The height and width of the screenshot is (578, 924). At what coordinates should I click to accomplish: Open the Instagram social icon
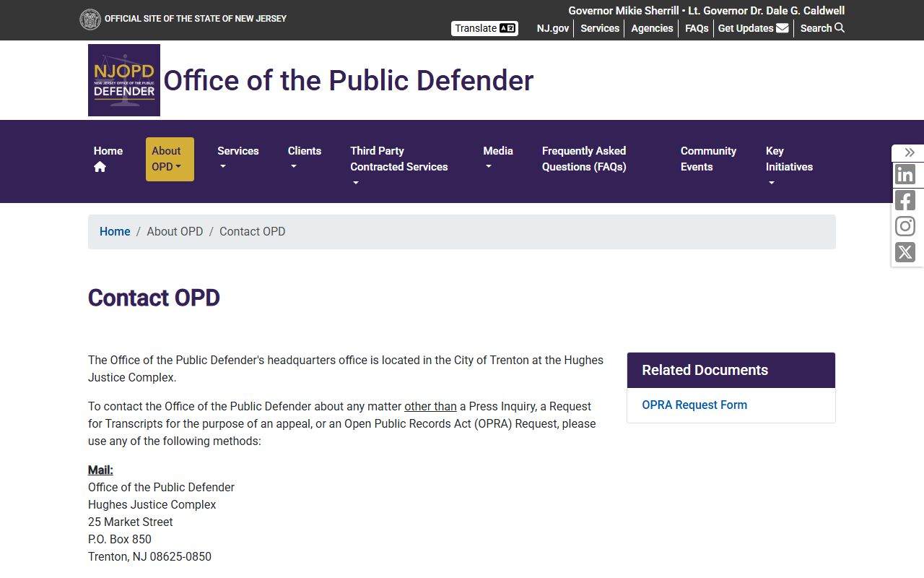coord(905,226)
